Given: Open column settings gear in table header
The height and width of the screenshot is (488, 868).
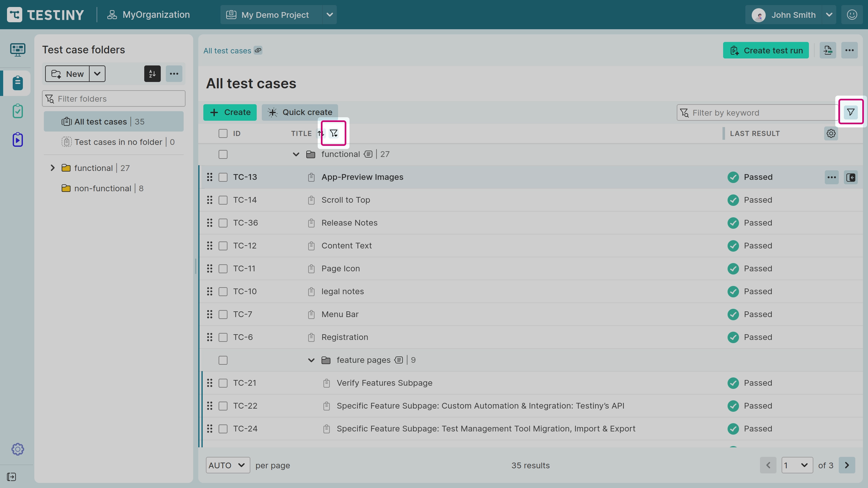Looking at the screenshot, I should point(831,133).
